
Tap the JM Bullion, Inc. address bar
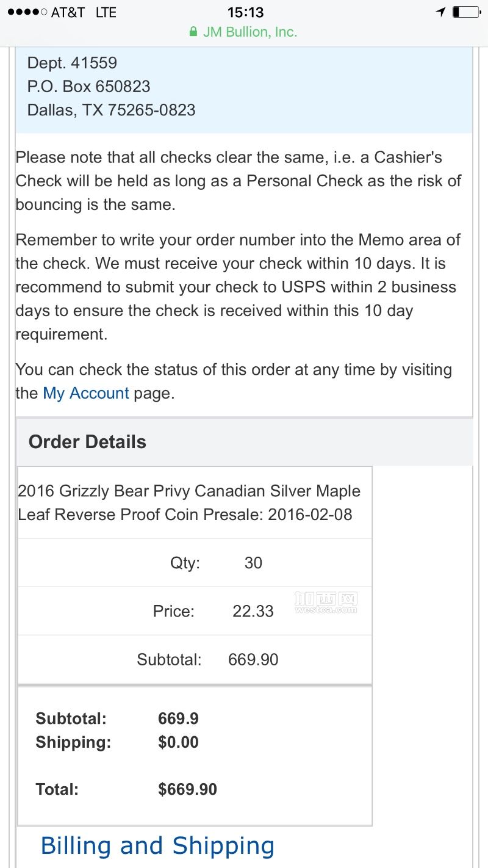[x=243, y=32]
